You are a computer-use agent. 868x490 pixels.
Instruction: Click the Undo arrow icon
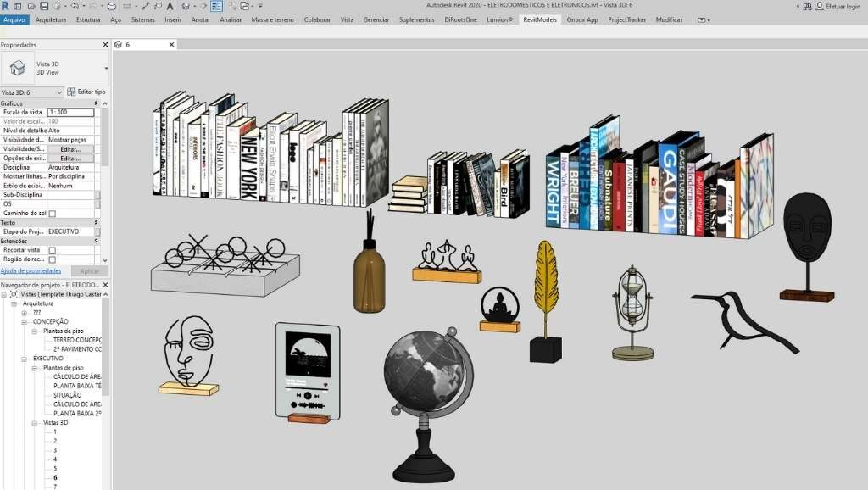(x=73, y=6)
